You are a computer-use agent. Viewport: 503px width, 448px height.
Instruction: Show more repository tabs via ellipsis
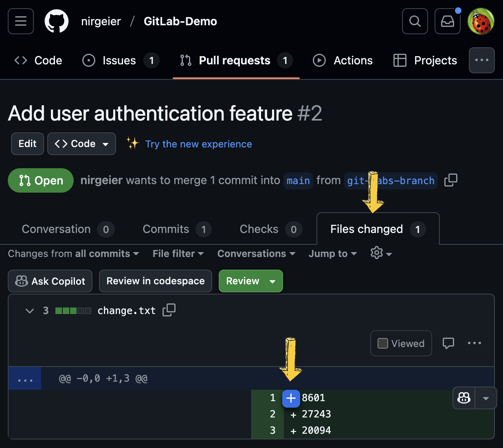click(482, 60)
